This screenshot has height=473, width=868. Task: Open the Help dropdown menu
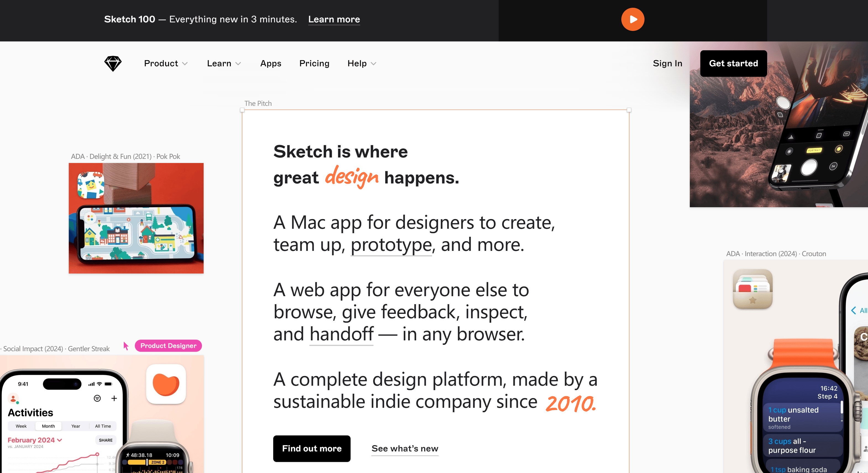point(362,63)
